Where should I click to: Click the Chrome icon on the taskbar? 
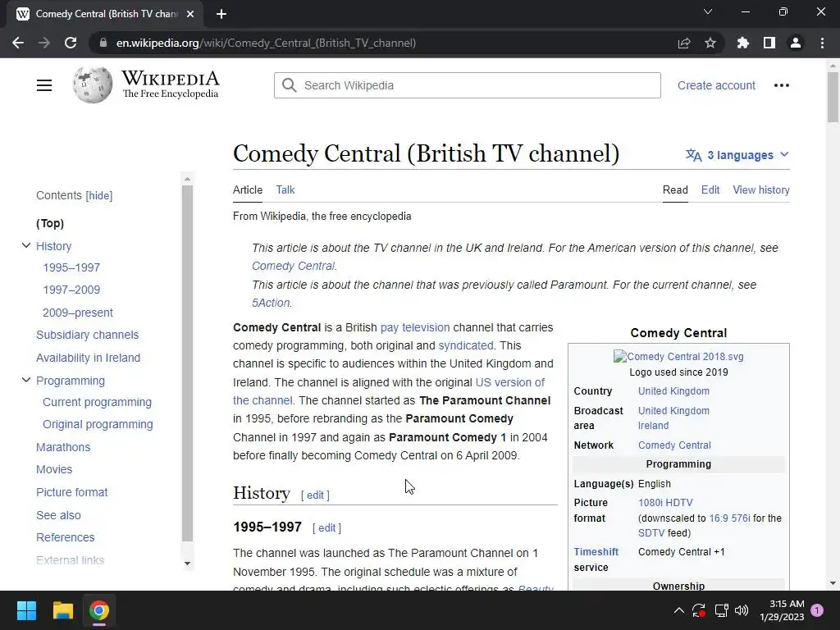click(x=99, y=610)
